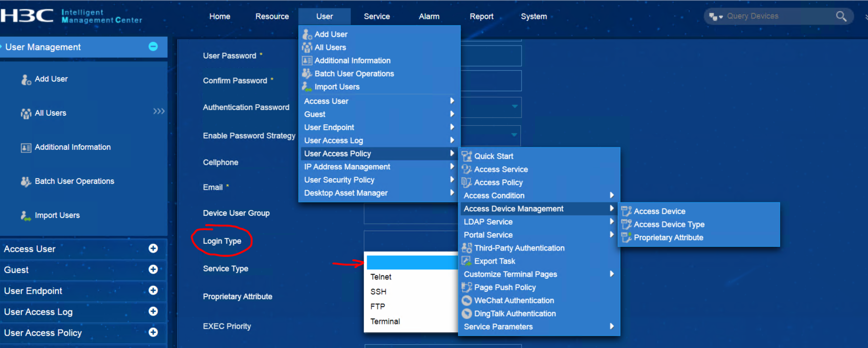Expand the Access User sidebar section
The width and height of the screenshot is (868, 348).
click(x=153, y=248)
